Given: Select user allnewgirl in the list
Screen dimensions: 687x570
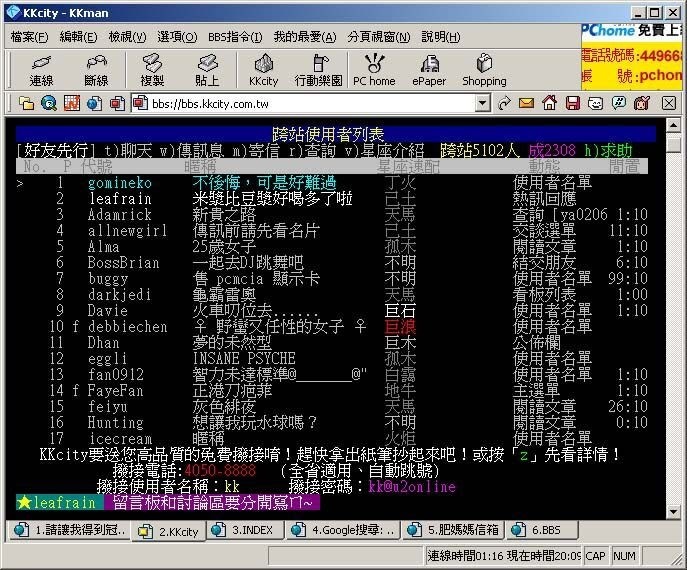Looking at the screenshot, I should pyautogui.click(x=127, y=231).
